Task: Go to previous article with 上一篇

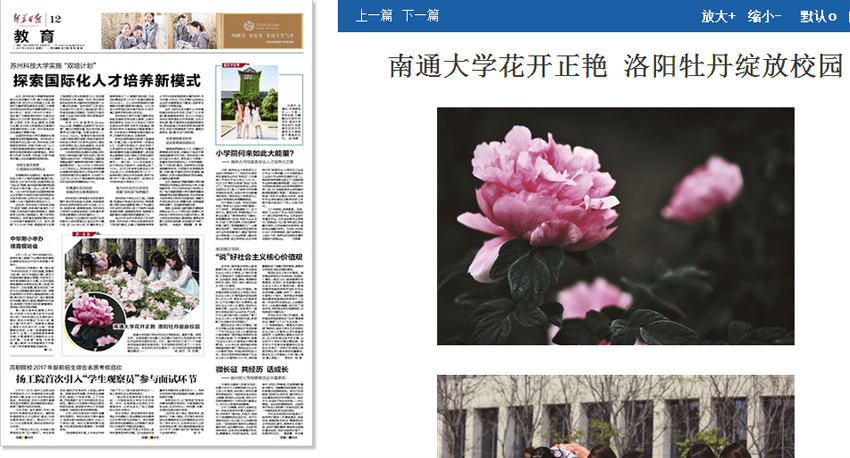Action: point(373,15)
